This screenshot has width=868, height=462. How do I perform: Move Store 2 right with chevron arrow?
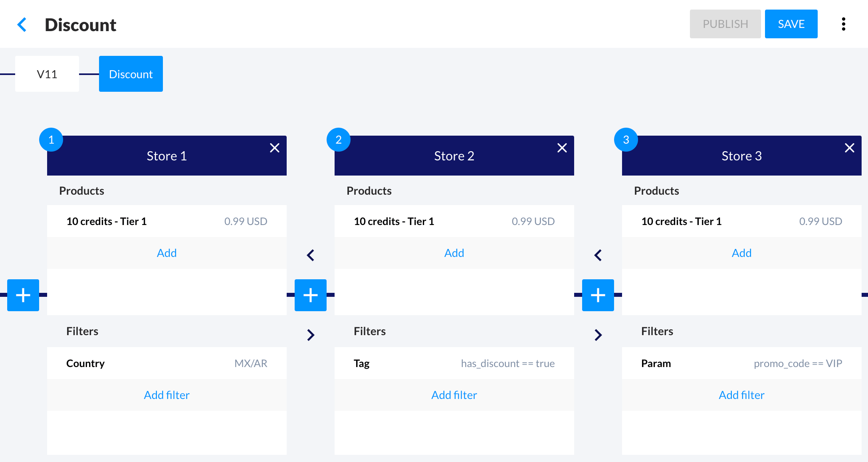(x=598, y=335)
